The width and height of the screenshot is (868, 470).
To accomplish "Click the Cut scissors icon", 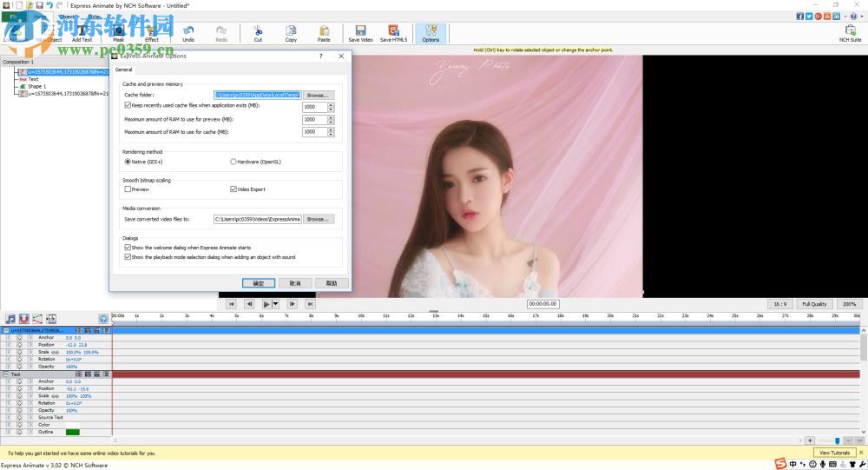I will pos(258,33).
